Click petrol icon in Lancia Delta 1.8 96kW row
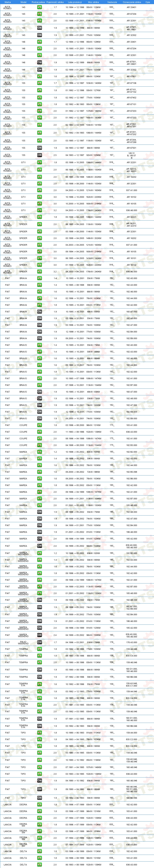The width and height of the screenshot is (154, 868). (40, 858)
